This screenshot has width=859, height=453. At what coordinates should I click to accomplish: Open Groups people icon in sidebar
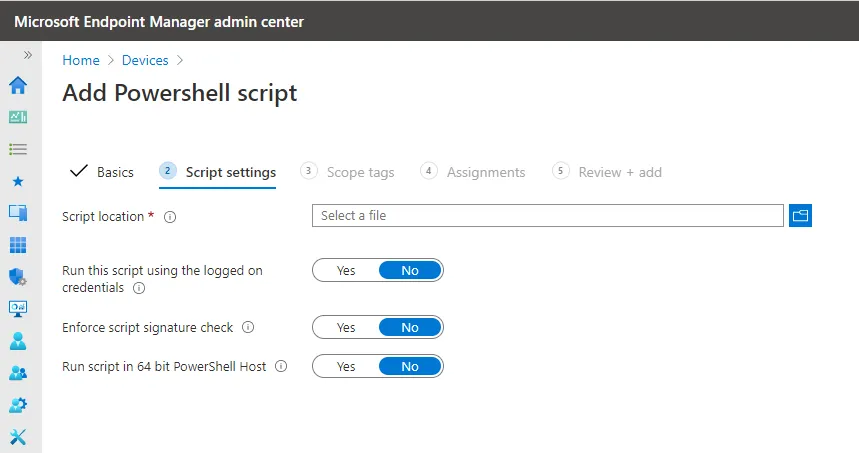tap(18, 373)
